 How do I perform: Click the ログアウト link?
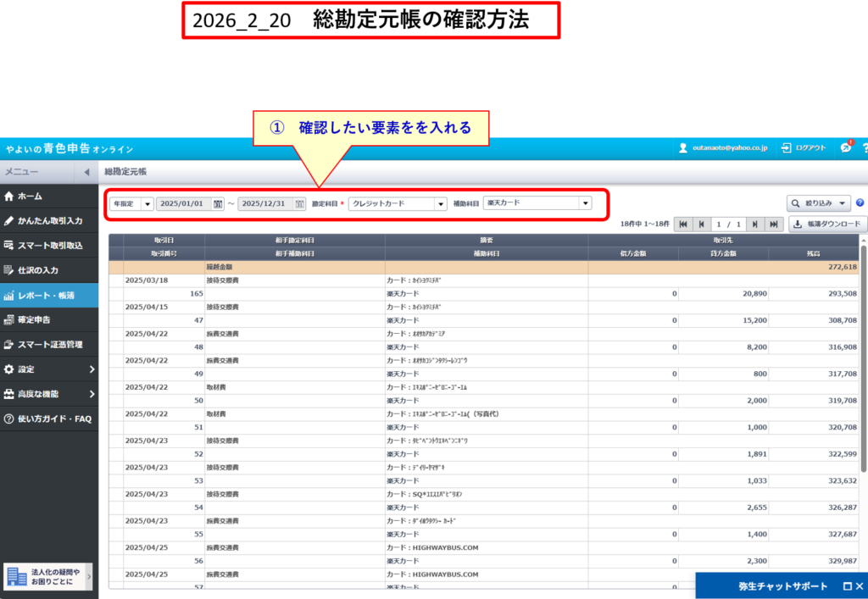tap(804, 147)
